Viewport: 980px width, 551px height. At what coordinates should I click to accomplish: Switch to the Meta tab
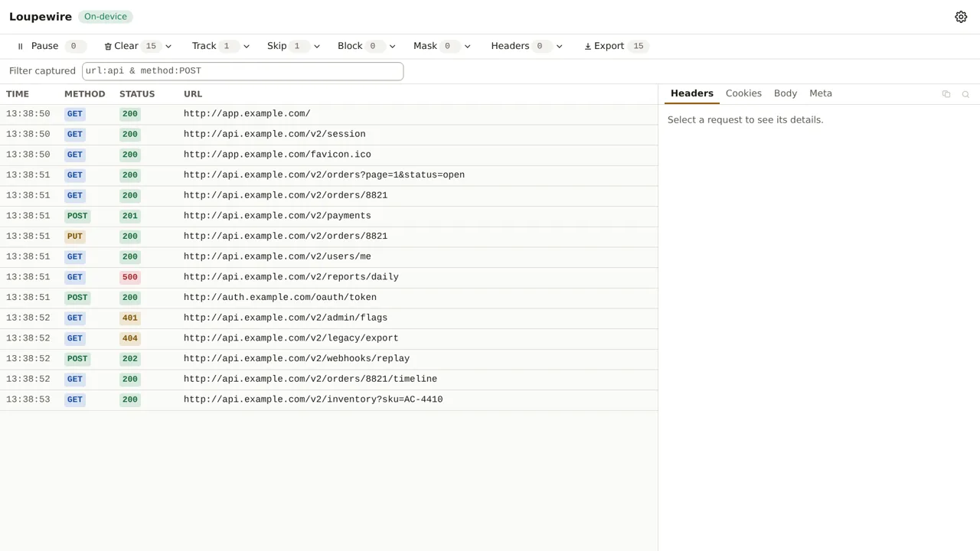click(x=821, y=93)
